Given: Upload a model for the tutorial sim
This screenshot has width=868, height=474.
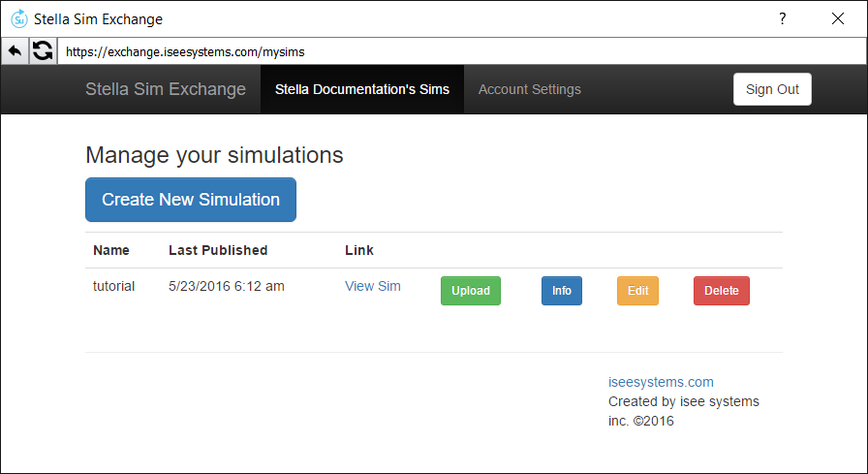Looking at the screenshot, I should [471, 291].
